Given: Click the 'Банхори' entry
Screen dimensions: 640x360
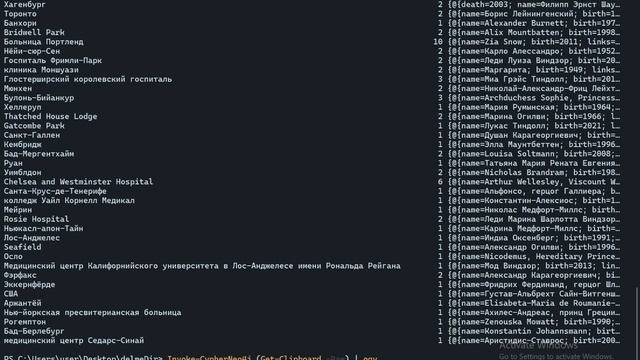Looking at the screenshot, I should [20, 23].
